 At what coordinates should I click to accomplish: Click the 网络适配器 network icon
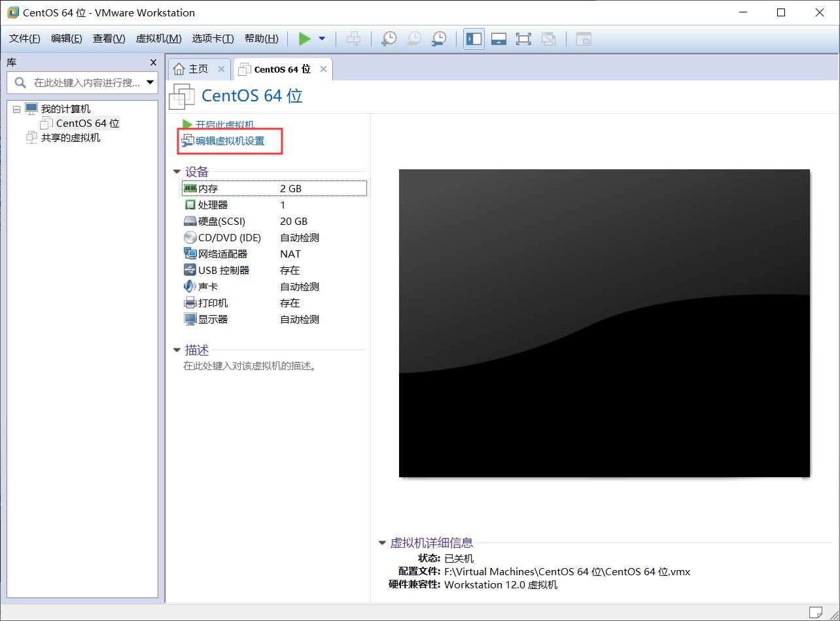click(x=190, y=254)
